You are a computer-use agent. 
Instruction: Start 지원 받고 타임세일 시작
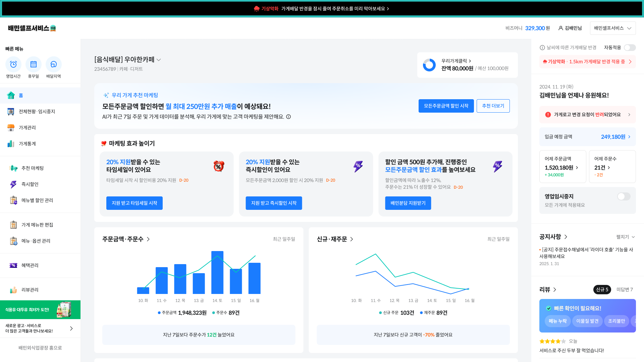click(x=135, y=203)
